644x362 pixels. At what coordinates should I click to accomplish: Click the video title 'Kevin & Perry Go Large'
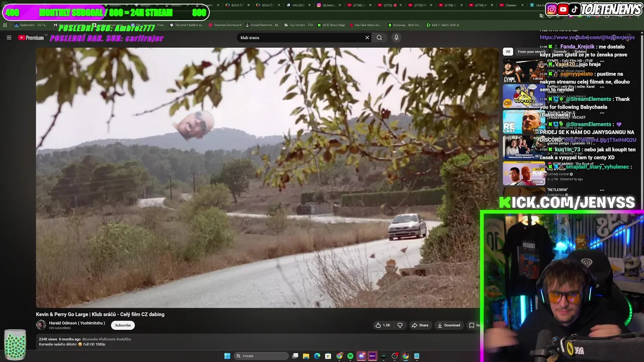coord(100,314)
